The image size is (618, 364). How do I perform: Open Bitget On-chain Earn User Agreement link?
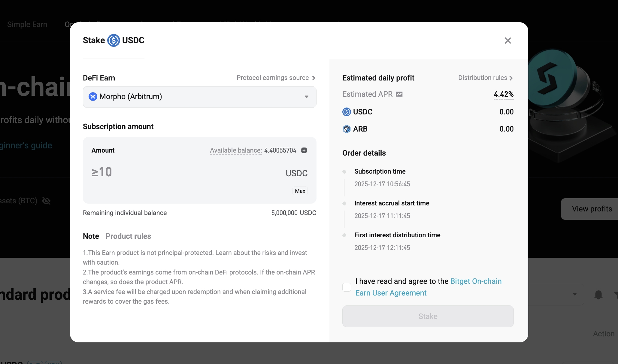click(x=476, y=281)
